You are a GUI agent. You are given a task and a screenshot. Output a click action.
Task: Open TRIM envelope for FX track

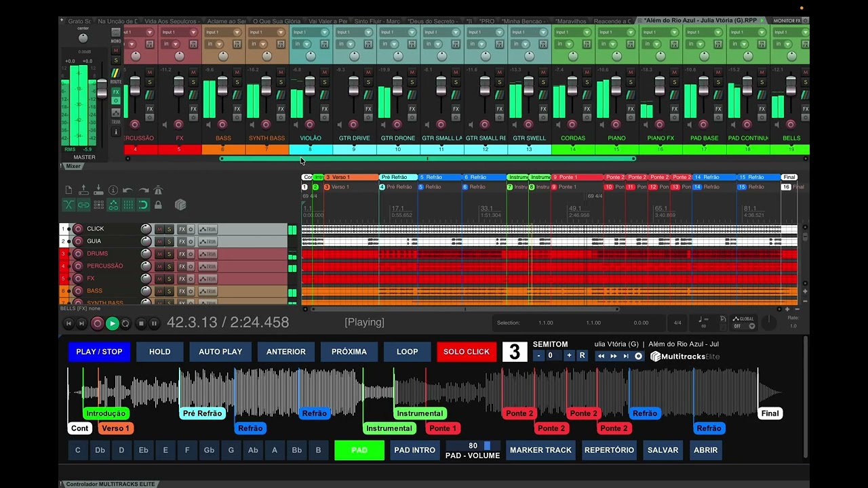pyautogui.click(x=208, y=279)
